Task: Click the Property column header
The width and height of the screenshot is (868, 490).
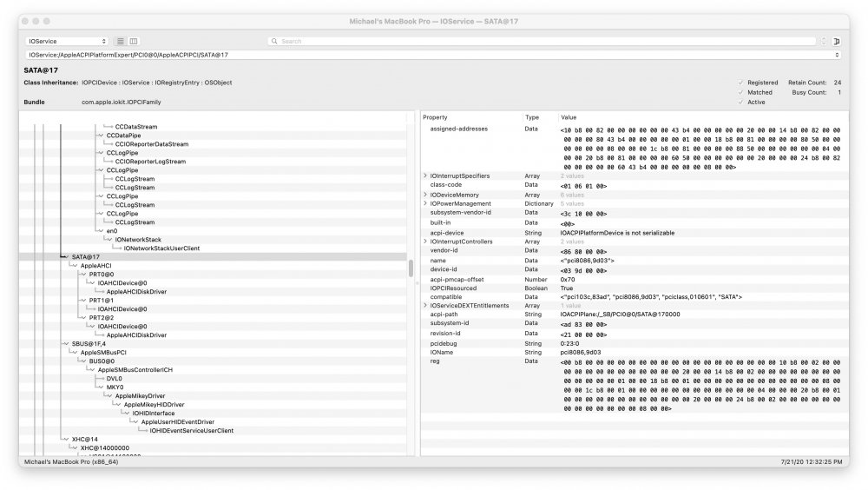Action: tap(435, 117)
